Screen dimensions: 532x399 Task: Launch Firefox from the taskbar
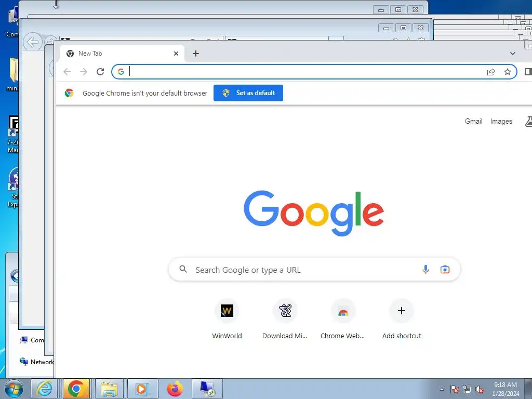pos(175,389)
